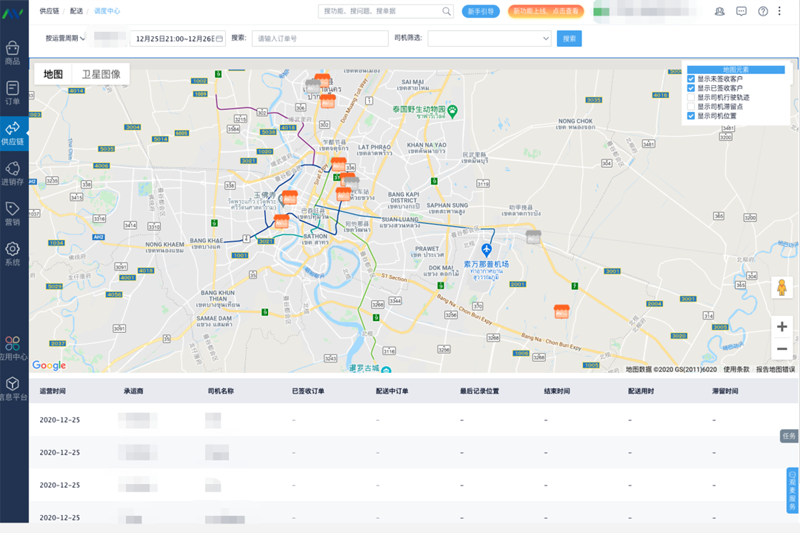800x533 pixels.
Task: Open the blue customer service side tab
Action: (x=792, y=490)
